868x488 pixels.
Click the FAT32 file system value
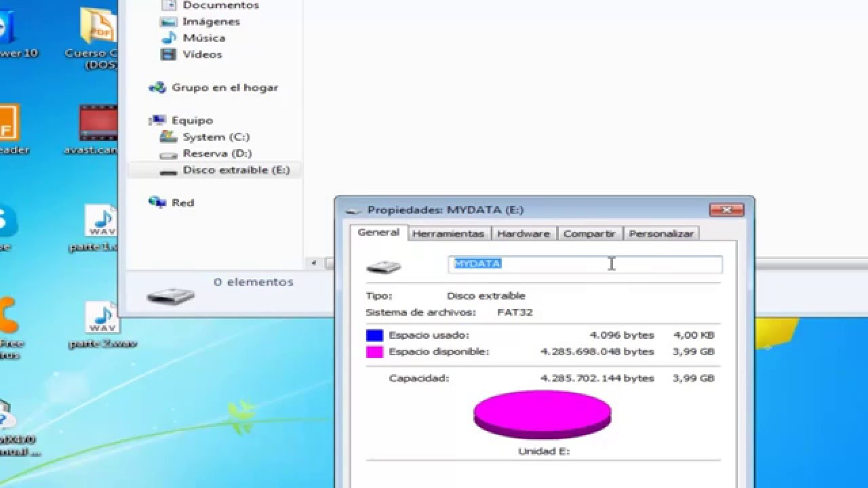(515, 312)
